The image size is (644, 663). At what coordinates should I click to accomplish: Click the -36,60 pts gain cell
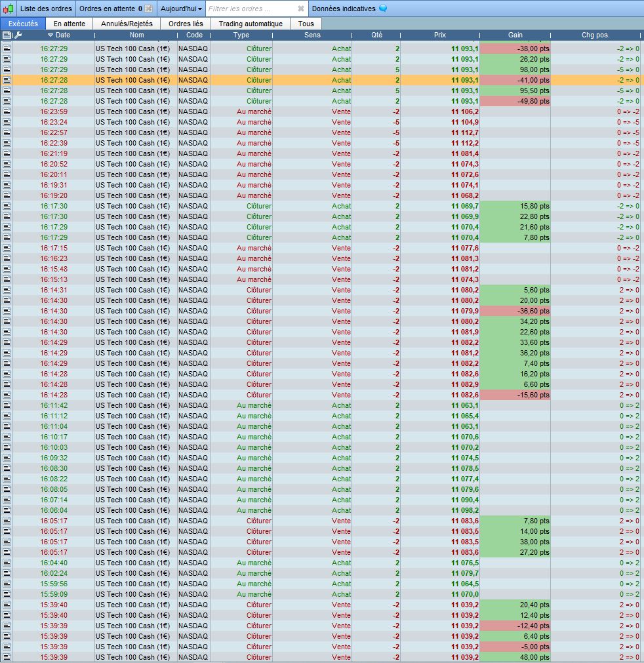(x=515, y=311)
